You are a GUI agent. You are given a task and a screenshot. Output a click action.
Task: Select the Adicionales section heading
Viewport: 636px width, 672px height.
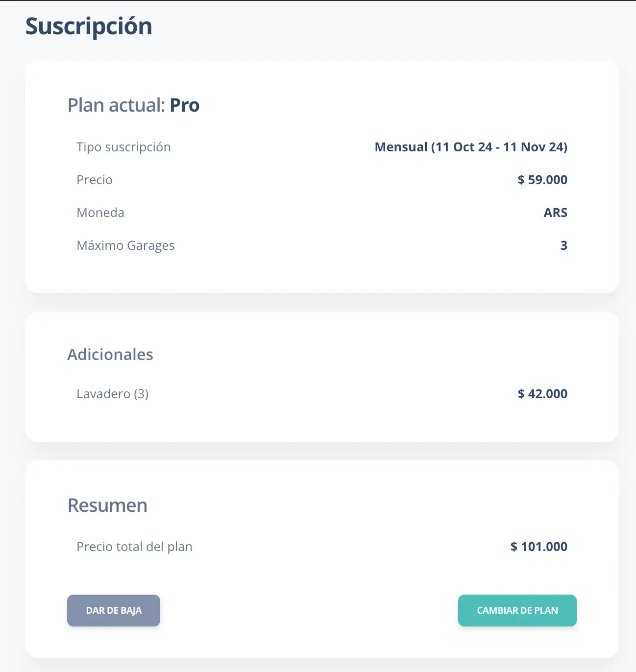coord(110,354)
